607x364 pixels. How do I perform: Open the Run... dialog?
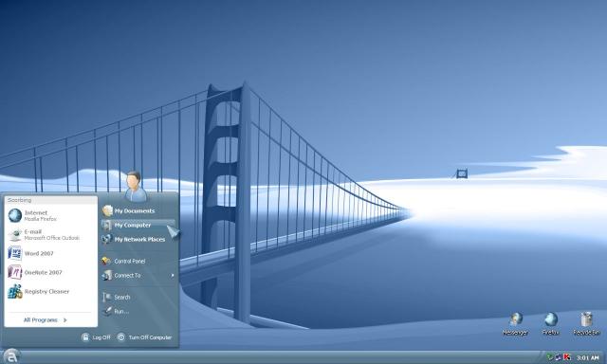tap(138, 311)
